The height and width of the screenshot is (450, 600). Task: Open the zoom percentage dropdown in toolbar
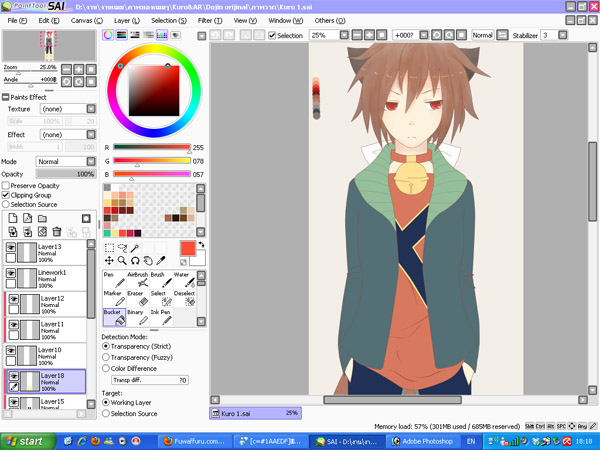pyautogui.click(x=344, y=35)
